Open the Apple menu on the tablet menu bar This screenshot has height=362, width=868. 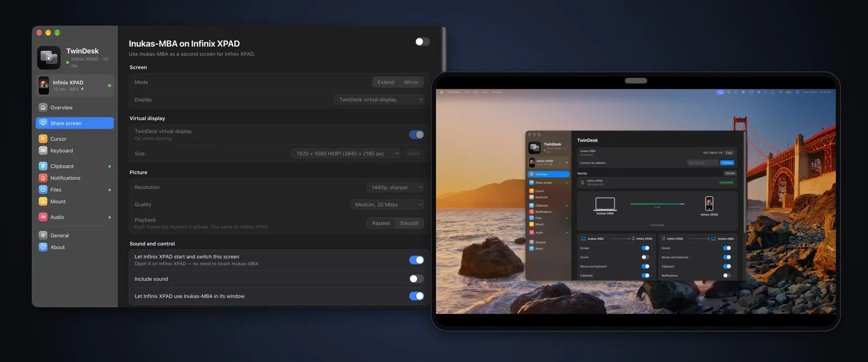click(442, 92)
